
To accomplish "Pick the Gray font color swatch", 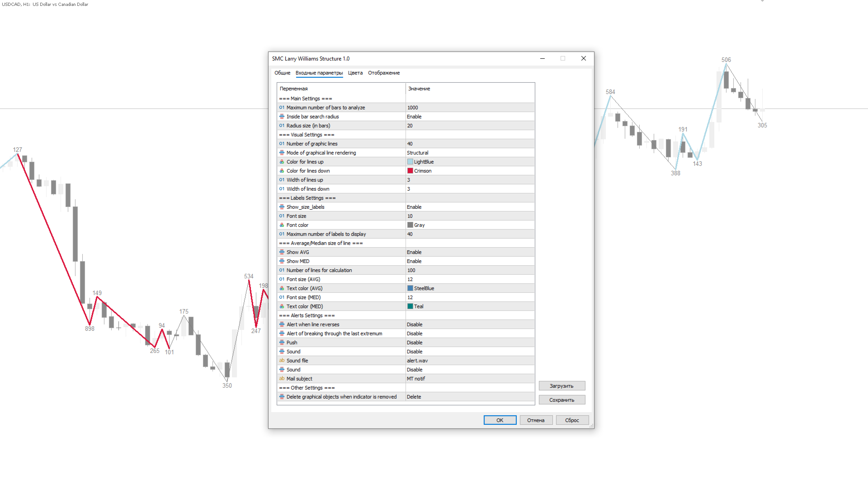I will 410,225.
